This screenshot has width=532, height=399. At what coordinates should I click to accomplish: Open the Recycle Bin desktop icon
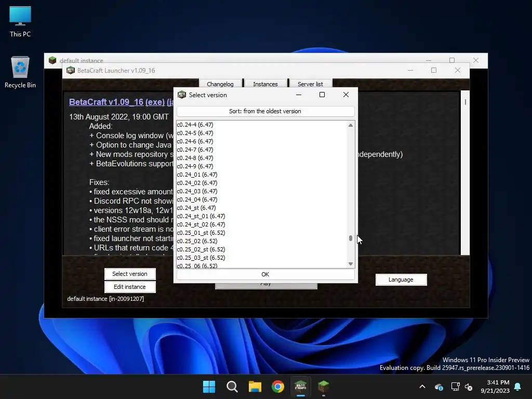click(20, 72)
